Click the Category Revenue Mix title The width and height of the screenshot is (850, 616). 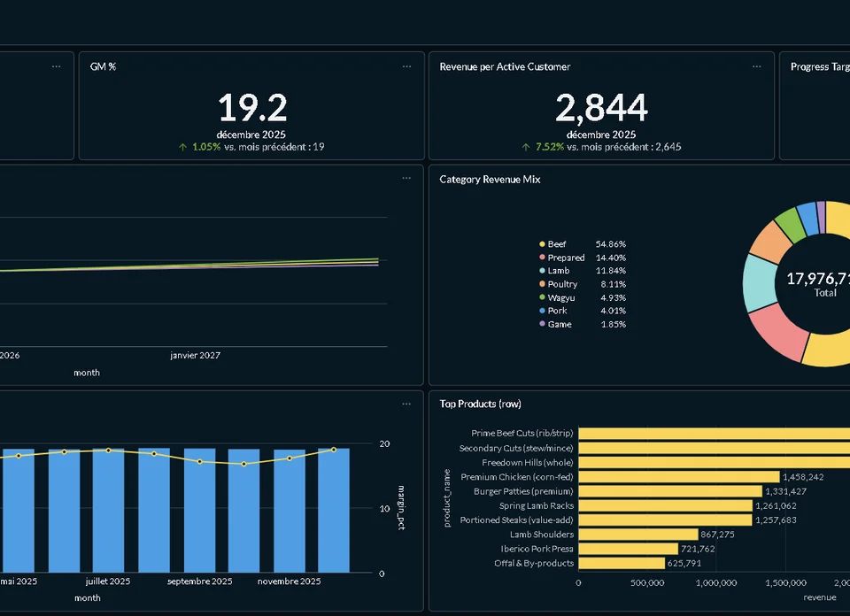[490, 180]
